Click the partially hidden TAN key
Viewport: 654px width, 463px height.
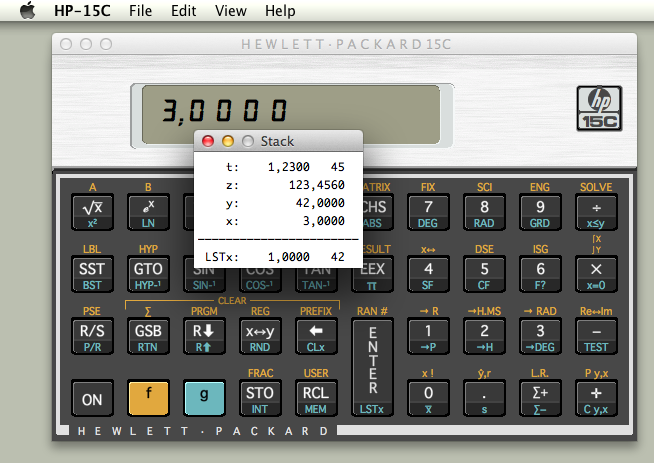click(316, 280)
